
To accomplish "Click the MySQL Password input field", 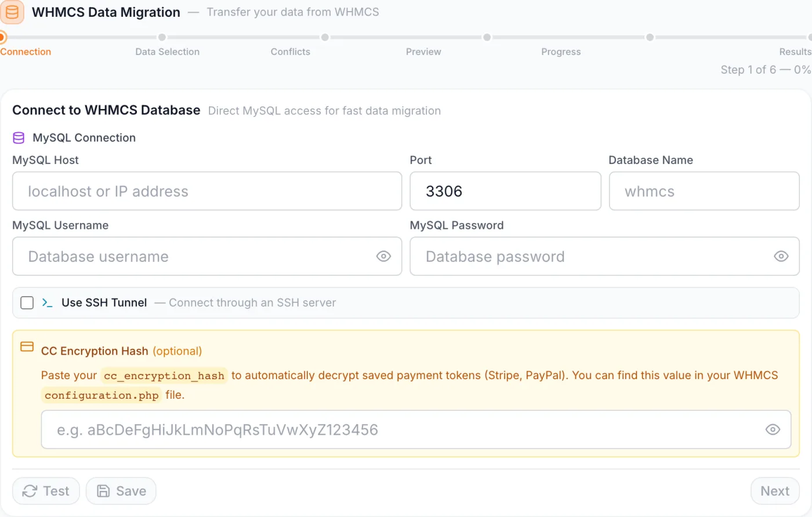I will pyautogui.click(x=604, y=256).
